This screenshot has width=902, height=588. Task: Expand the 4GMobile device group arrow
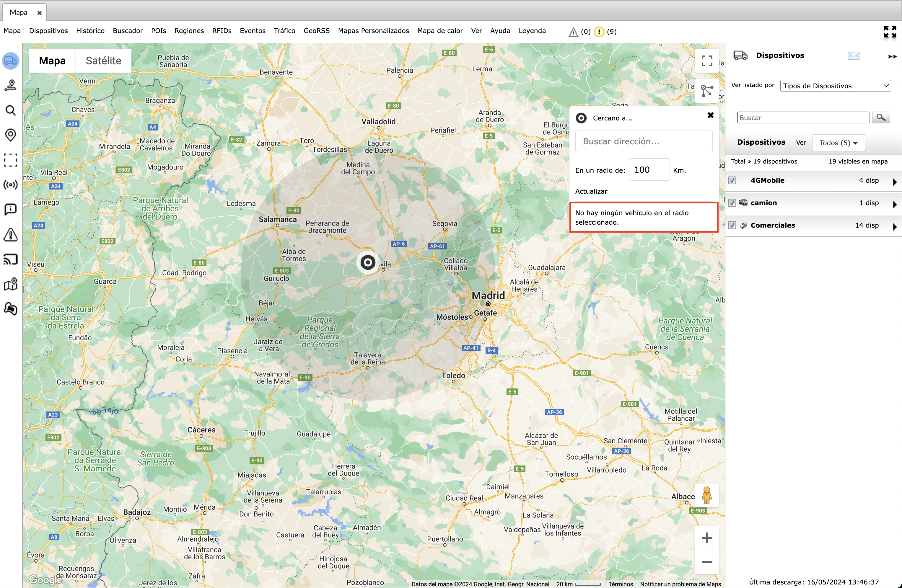[x=894, y=182]
